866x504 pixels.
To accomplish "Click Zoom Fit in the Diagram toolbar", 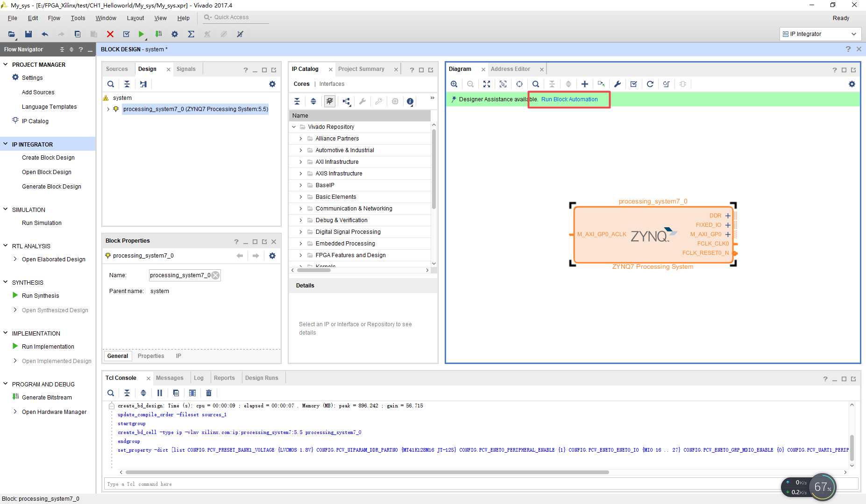I will [x=487, y=84].
